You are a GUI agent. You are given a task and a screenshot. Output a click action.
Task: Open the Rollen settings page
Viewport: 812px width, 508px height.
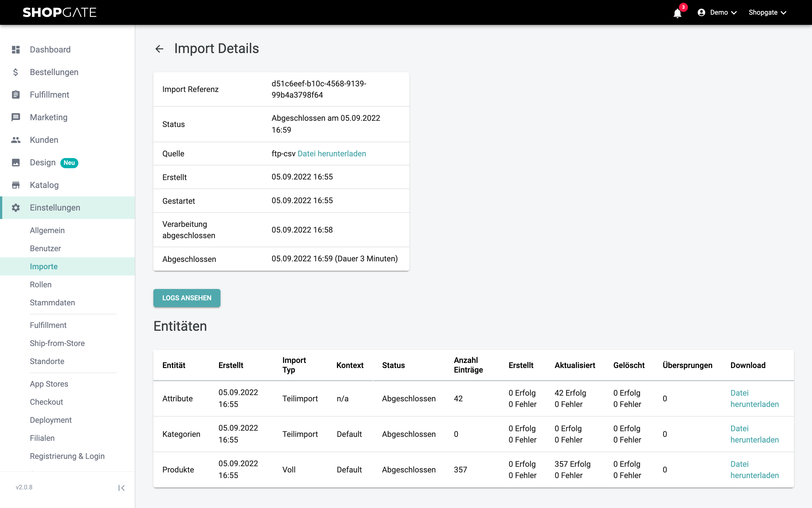tap(41, 284)
